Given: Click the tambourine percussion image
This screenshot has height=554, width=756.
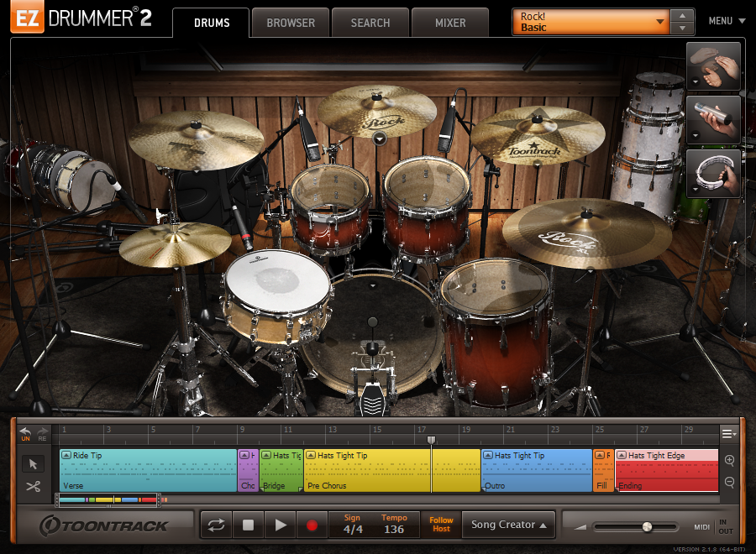Looking at the screenshot, I should click(x=713, y=173).
